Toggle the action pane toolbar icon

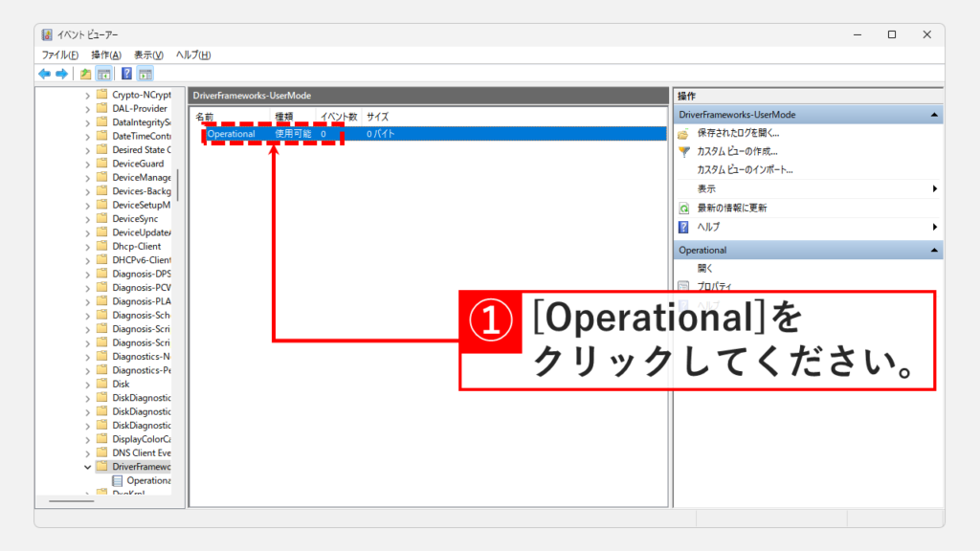pos(145,74)
